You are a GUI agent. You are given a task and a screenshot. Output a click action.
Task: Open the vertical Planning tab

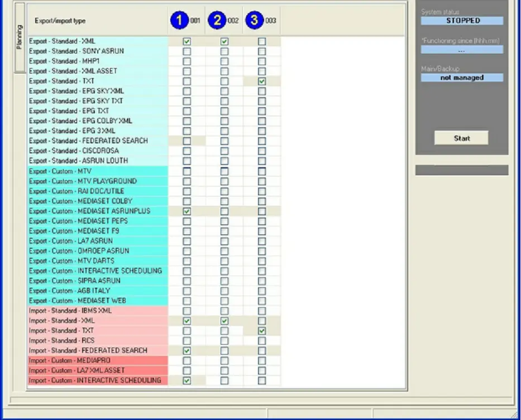coord(19,37)
